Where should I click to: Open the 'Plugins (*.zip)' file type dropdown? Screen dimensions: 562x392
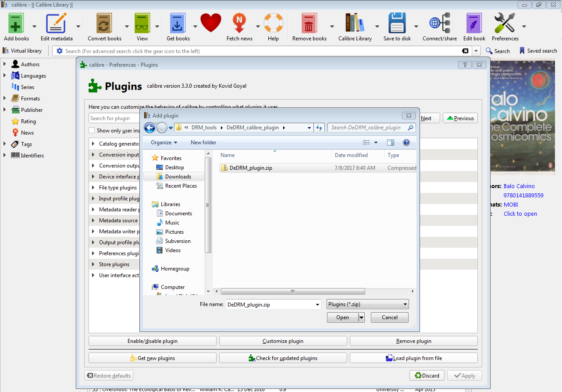[367, 304]
